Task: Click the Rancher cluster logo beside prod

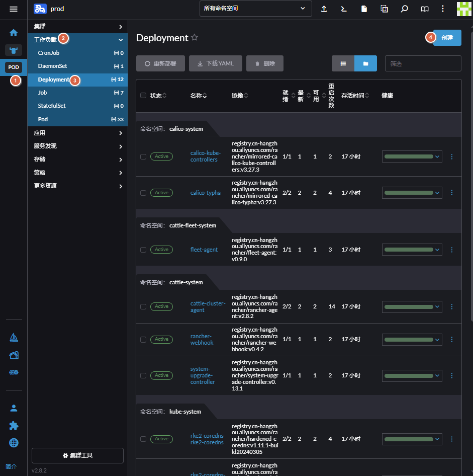Action: (x=40, y=9)
